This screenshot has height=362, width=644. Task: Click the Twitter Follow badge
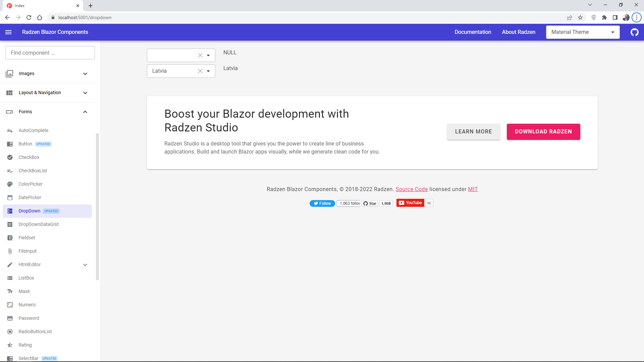click(x=322, y=203)
